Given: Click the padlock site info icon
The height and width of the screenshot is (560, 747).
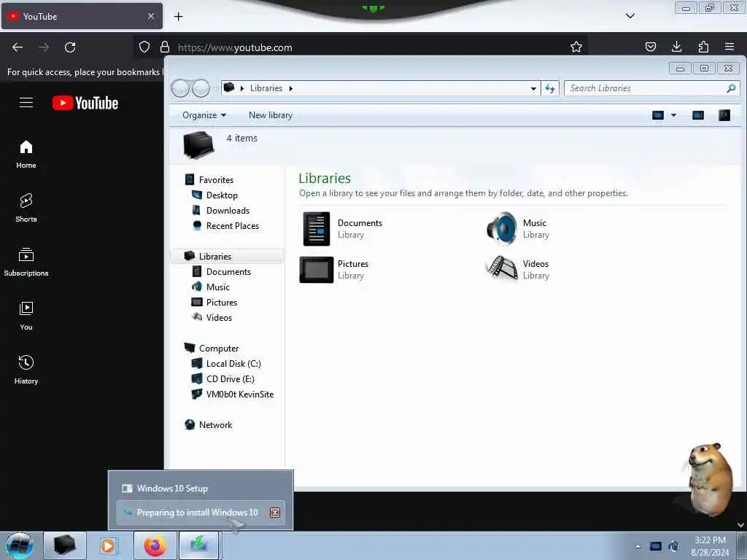Looking at the screenshot, I should pyautogui.click(x=165, y=47).
